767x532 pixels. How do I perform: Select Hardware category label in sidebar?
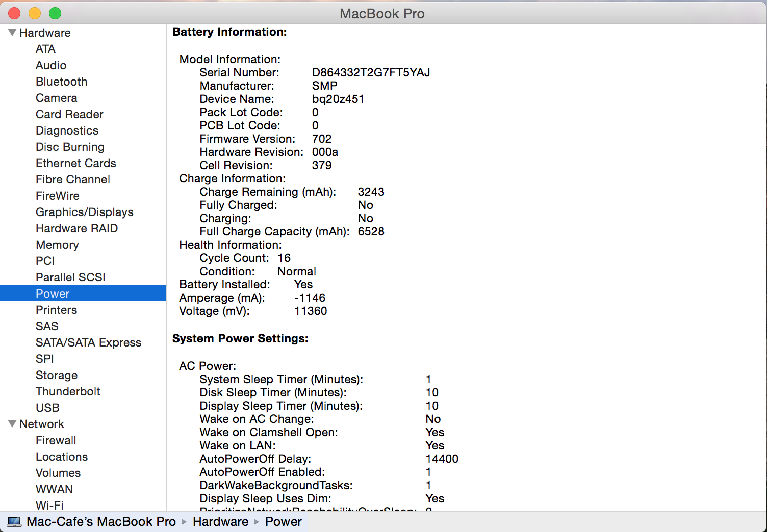click(45, 33)
